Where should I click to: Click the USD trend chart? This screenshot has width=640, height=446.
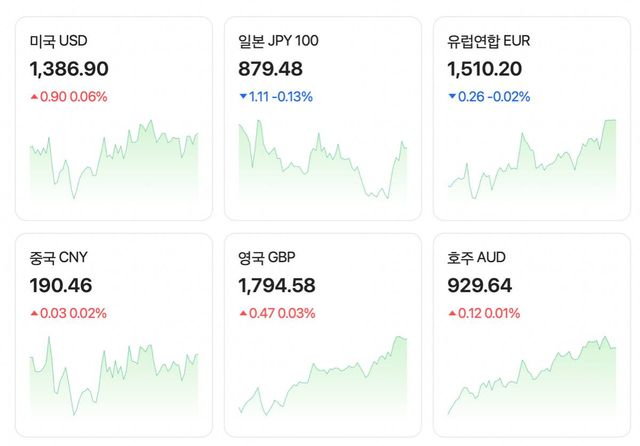coord(114,160)
